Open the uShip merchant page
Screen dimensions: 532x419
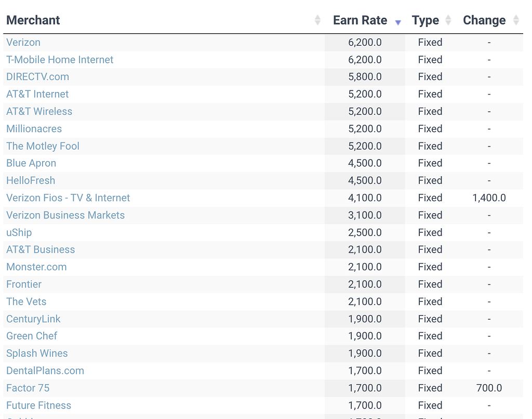(x=19, y=232)
